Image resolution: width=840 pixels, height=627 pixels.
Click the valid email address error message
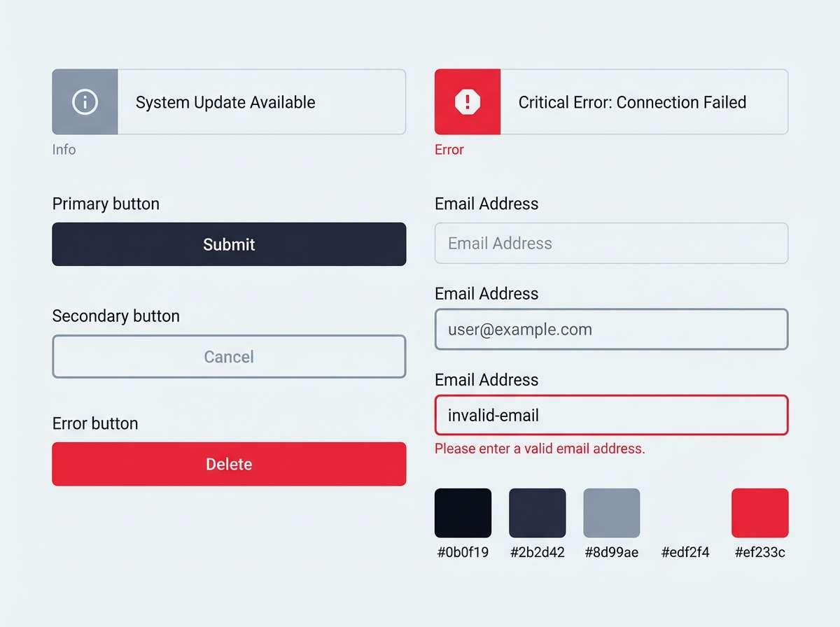[x=540, y=449]
